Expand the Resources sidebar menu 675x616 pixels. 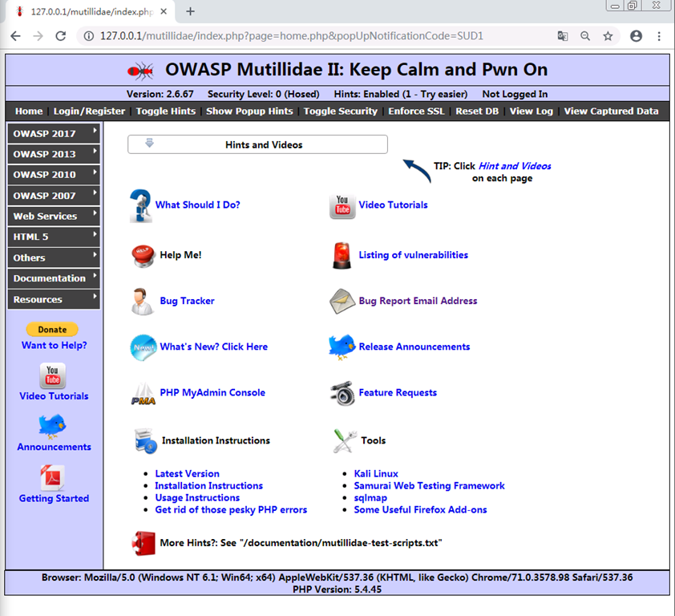tap(54, 299)
